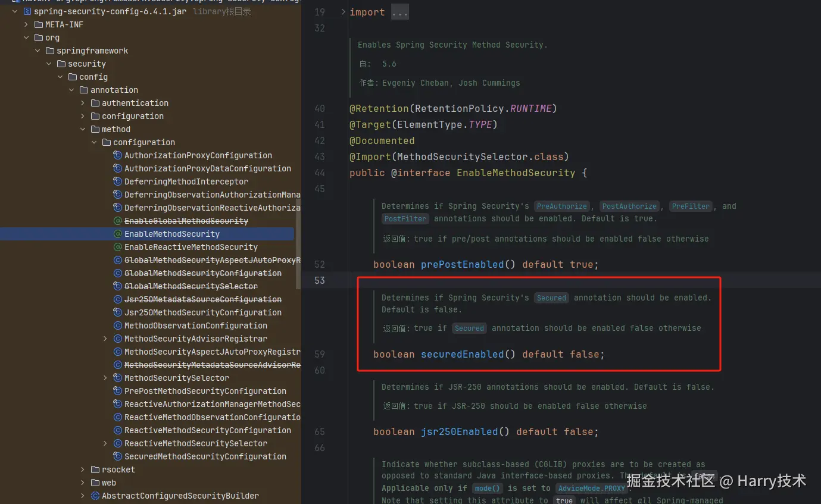Expand the ReactiveMethodSecuritySelector node
Screen dimensions: 821x504
point(105,443)
